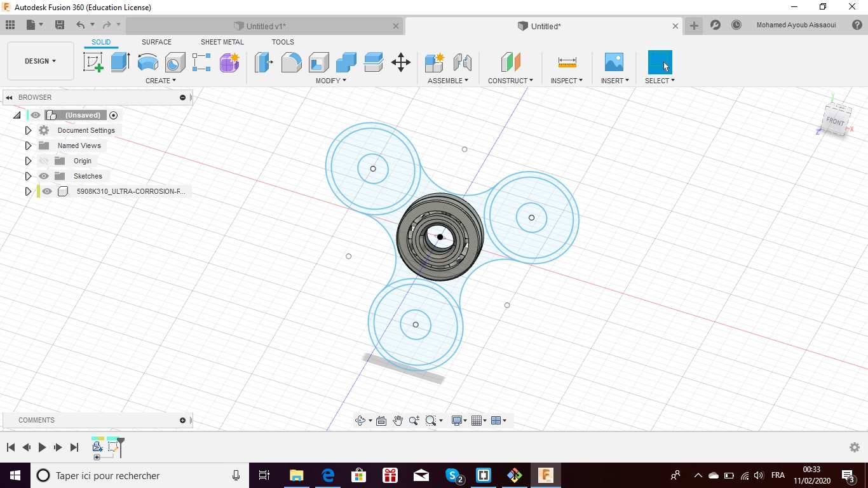Click the Create Sketch tool icon
The height and width of the screenshot is (488, 868).
(x=93, y=62)
